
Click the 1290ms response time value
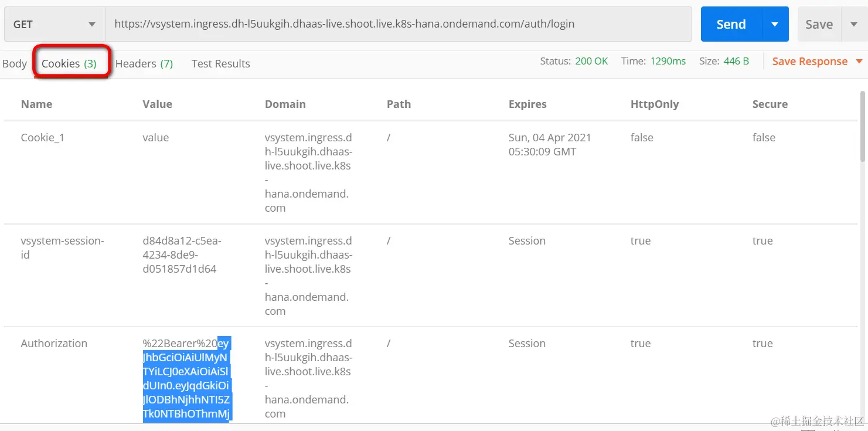pyautogui.click(x=668, y=61)
